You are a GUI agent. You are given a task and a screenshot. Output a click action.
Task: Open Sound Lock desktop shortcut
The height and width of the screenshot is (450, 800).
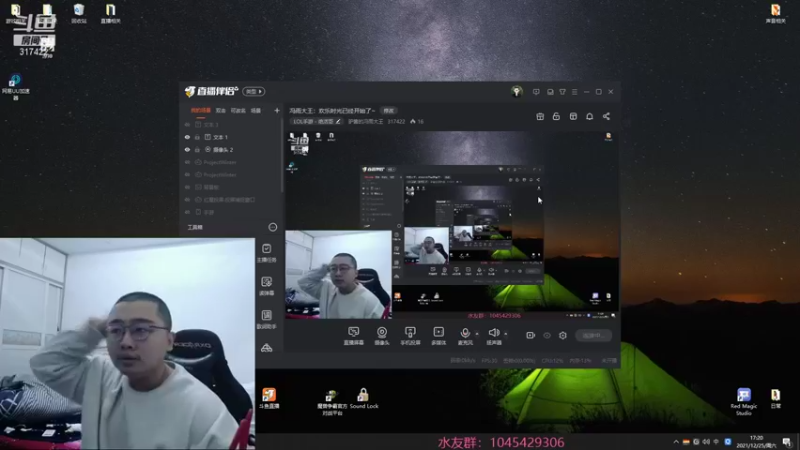click(364, 398)
